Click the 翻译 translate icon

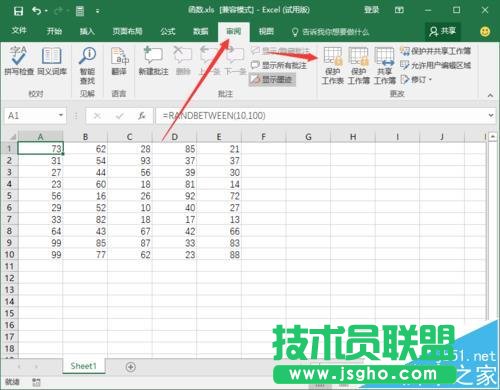119,61
